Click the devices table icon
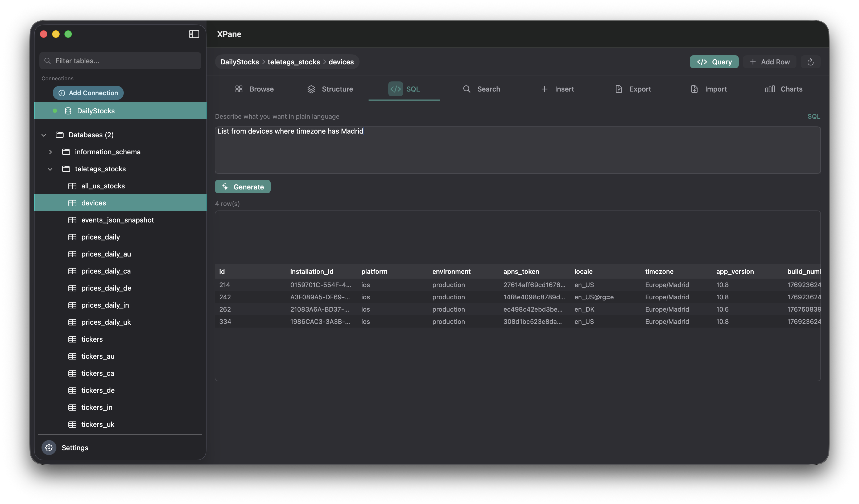The width and height of the screenshot is (859, 504). (72, 203)
